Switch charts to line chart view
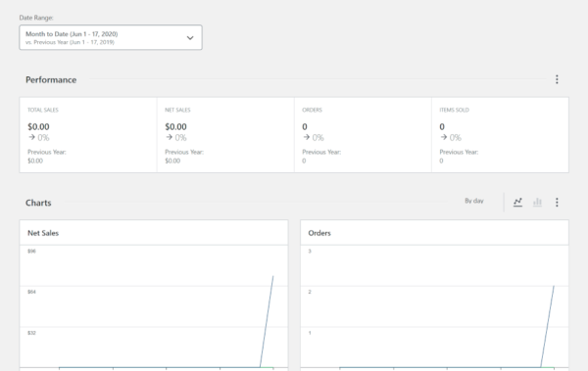The image size is (588, 371). (x=517, y=202)
